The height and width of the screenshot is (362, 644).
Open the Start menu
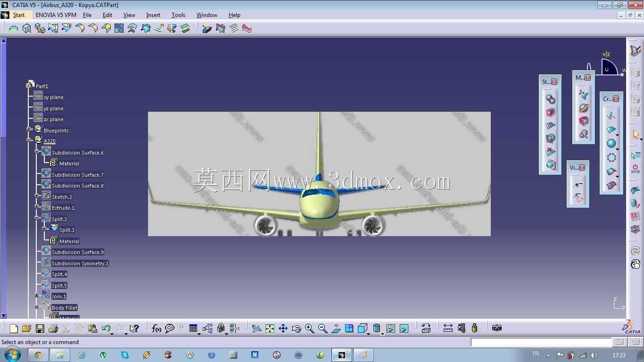(x=19, y=15)
